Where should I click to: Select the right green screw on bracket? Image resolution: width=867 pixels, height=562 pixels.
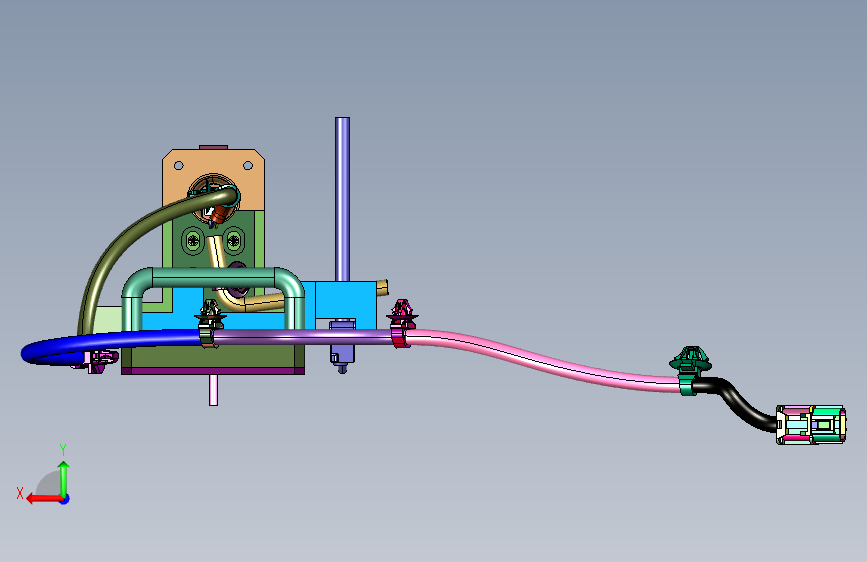point(234,241)
